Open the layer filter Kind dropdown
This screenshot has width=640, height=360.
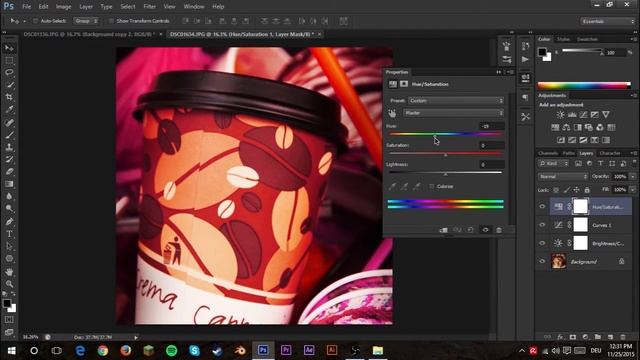pyautogui.click(x=554, y=164)
